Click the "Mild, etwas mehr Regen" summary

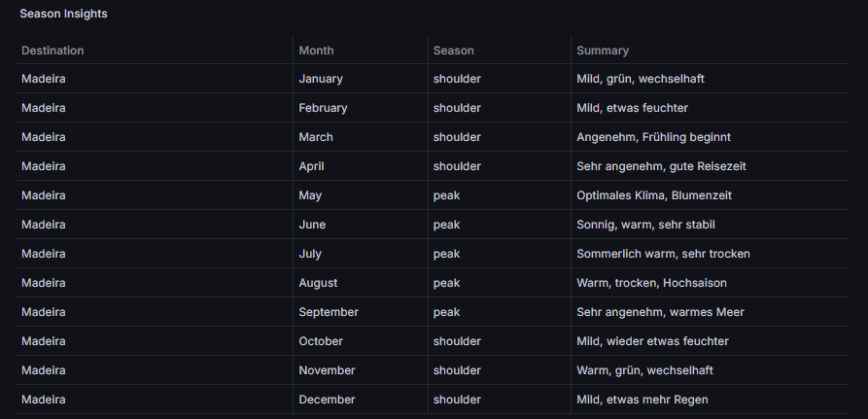pos(642,400)
